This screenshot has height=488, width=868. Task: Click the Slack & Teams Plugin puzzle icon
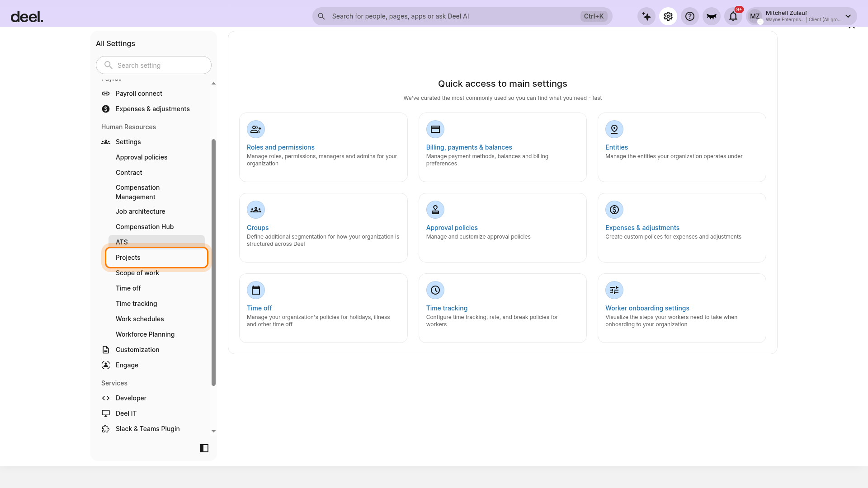click(106, 429)
